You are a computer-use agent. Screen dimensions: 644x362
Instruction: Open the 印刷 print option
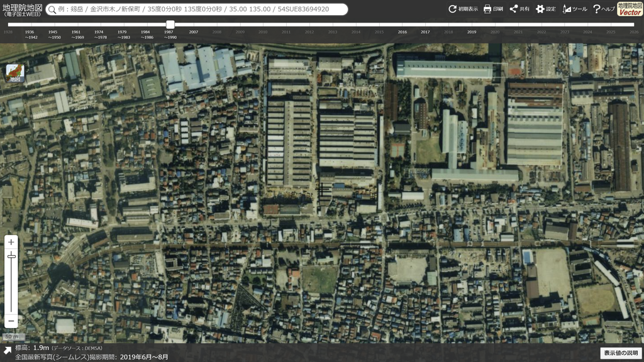[493, 9]
